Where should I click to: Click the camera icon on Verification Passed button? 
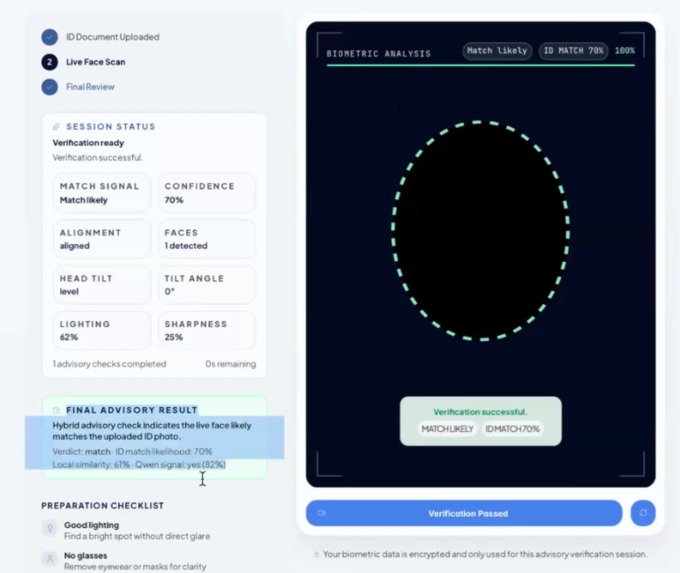tap(321, 513)
